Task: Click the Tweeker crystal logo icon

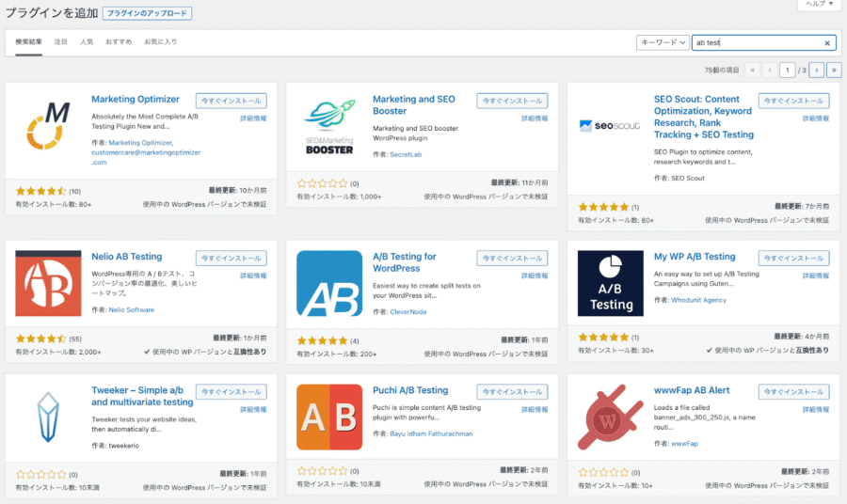Action: (48, 417)
